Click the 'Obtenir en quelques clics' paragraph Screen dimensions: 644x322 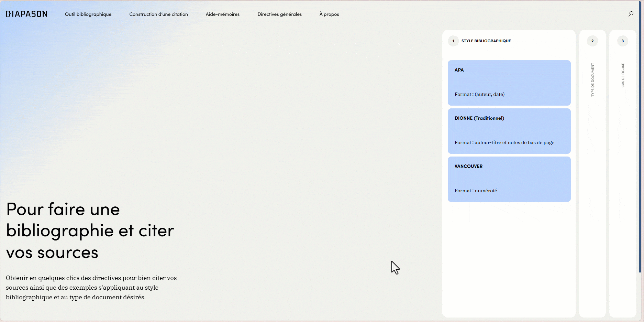91,288
